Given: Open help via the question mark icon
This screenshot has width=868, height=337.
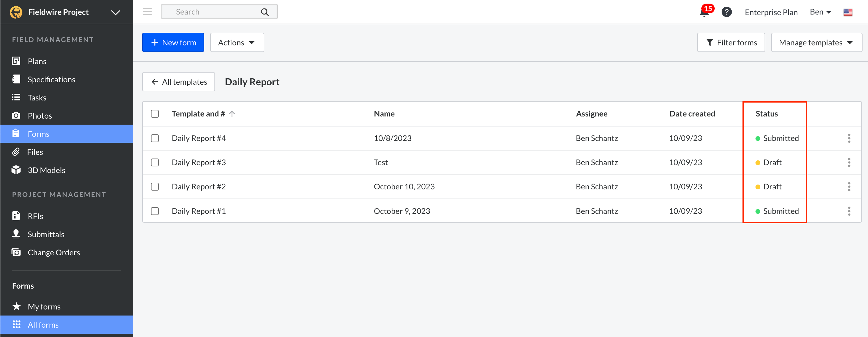Looking at the screenshot, I should [x=727, y=12].
